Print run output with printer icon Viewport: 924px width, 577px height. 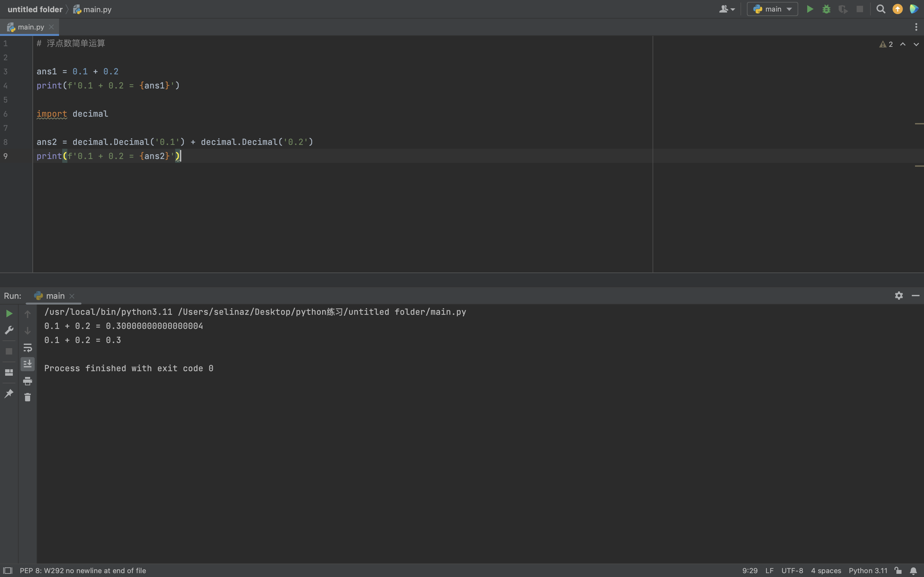(x=28, y=381)
